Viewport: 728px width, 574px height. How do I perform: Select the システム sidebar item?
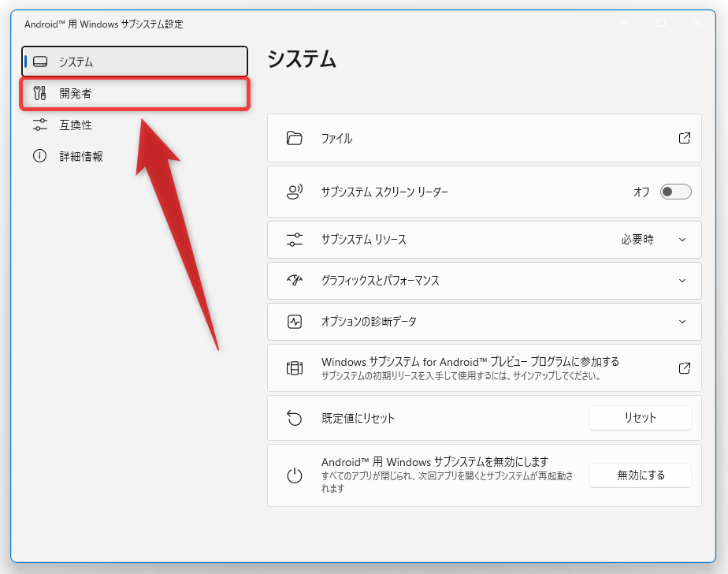(135, 61)
